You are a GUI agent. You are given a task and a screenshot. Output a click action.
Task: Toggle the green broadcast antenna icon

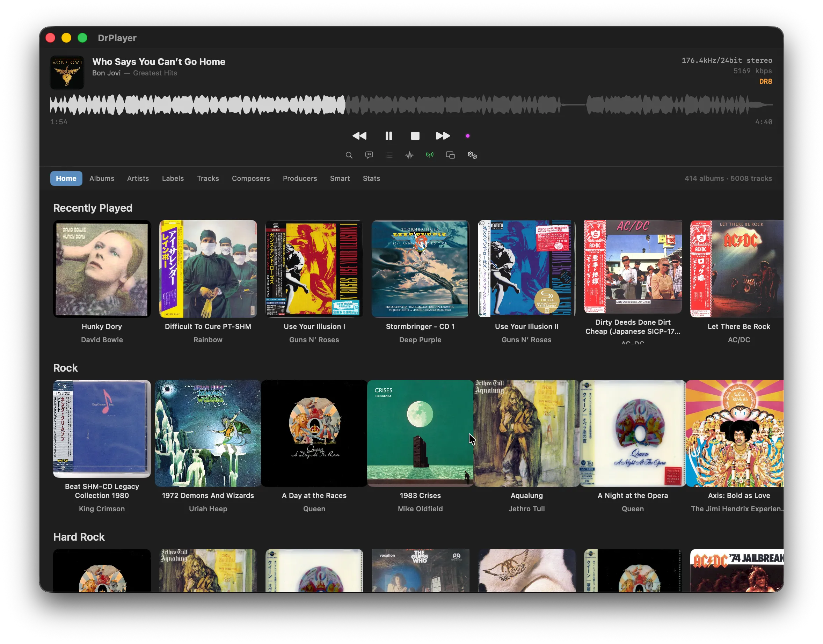(430, 155)
